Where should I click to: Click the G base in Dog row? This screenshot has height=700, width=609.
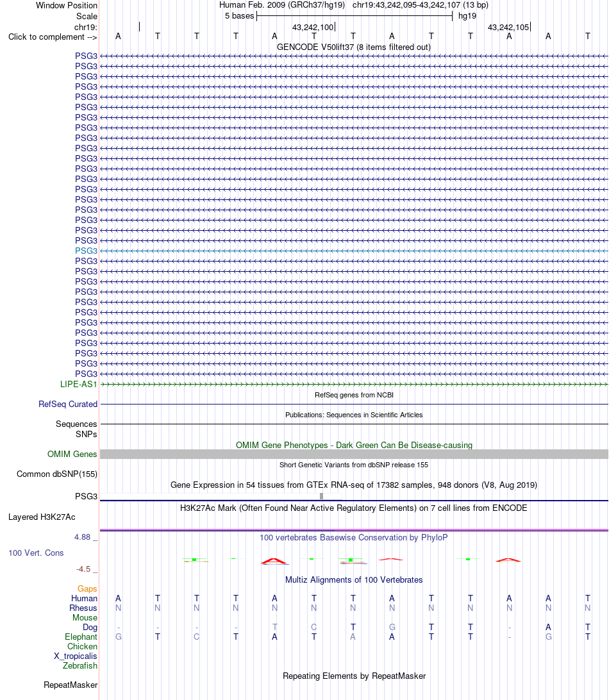click(392, 627)
